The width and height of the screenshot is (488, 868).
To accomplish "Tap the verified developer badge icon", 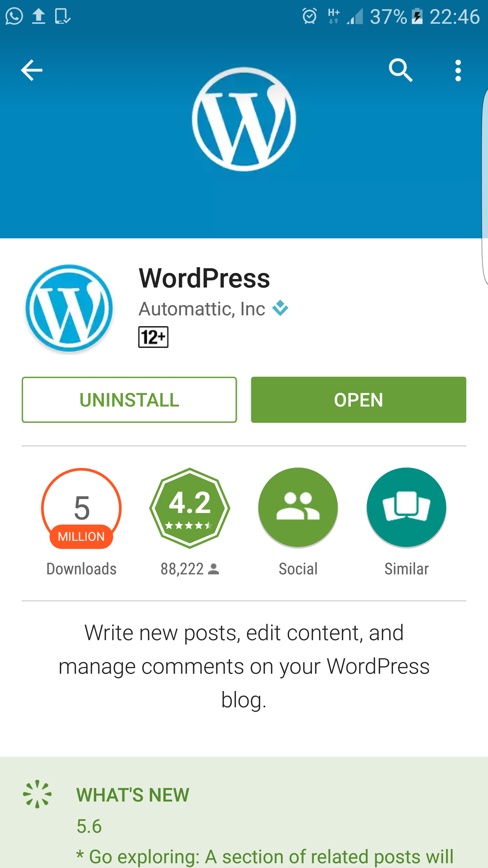I will point(280,308).
